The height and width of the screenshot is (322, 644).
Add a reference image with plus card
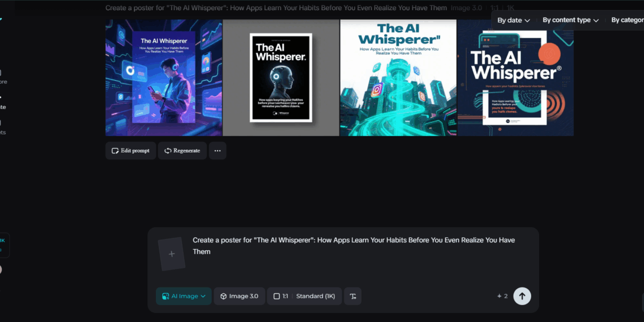[x=172, y=254]
